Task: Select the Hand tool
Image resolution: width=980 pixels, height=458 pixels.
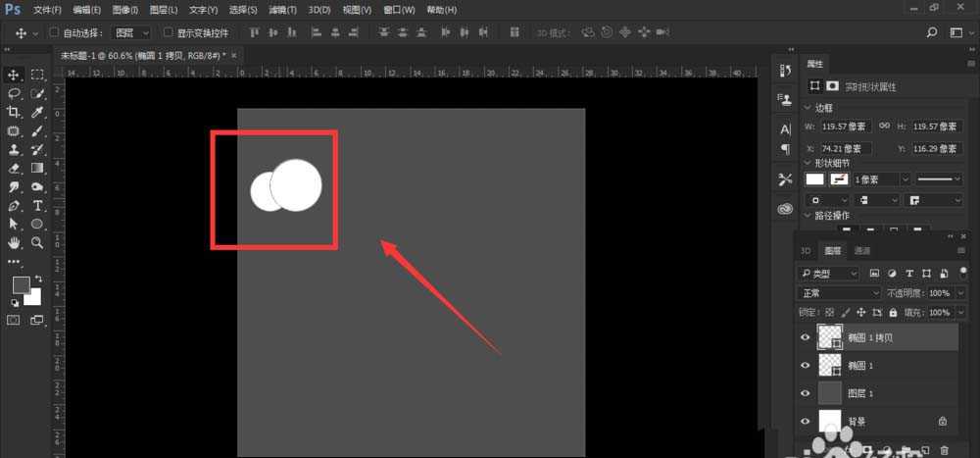Action: (15, 242)
